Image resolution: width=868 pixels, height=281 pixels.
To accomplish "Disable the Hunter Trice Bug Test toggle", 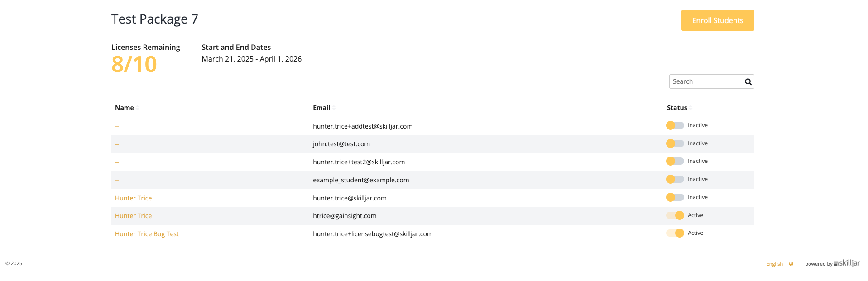I will (x=675, y=233).
